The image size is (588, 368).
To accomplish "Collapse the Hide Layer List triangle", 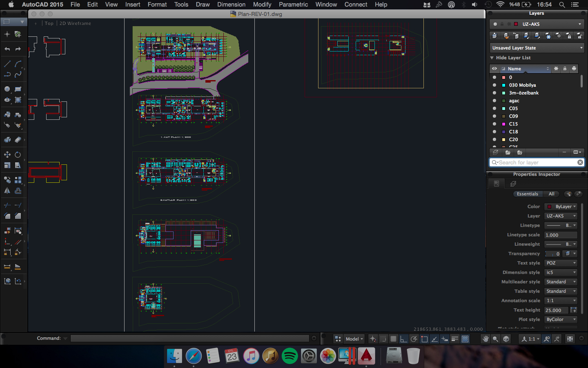I will tap(492, 58).
